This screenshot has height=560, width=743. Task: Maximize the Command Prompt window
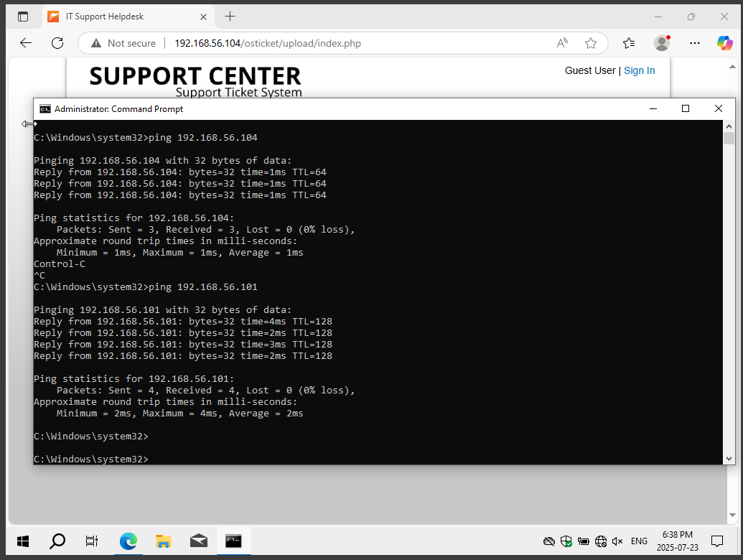[685, 109]
